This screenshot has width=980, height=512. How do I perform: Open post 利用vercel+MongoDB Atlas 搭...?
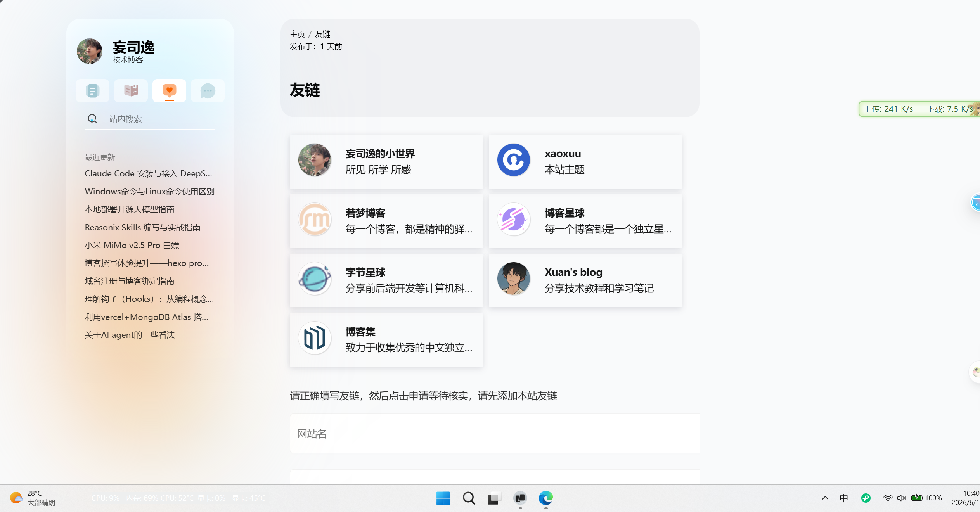[x=147, y=317]
